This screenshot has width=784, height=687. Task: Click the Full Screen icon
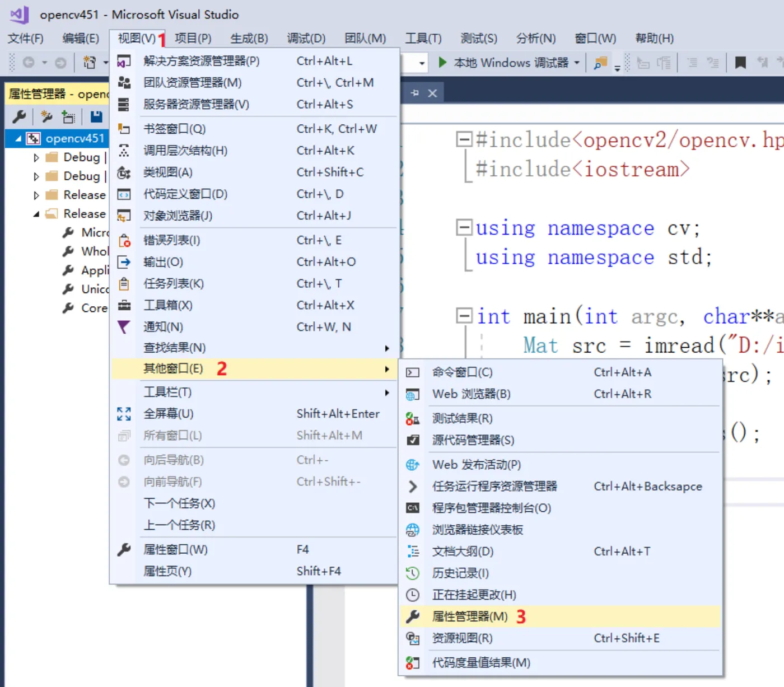[124, 414]
